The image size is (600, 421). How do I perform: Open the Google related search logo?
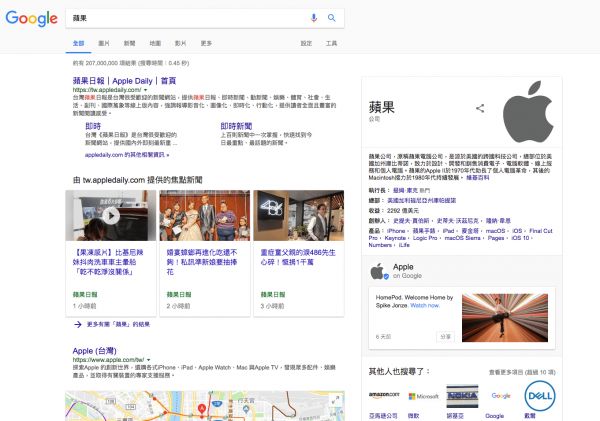(501, 396)
